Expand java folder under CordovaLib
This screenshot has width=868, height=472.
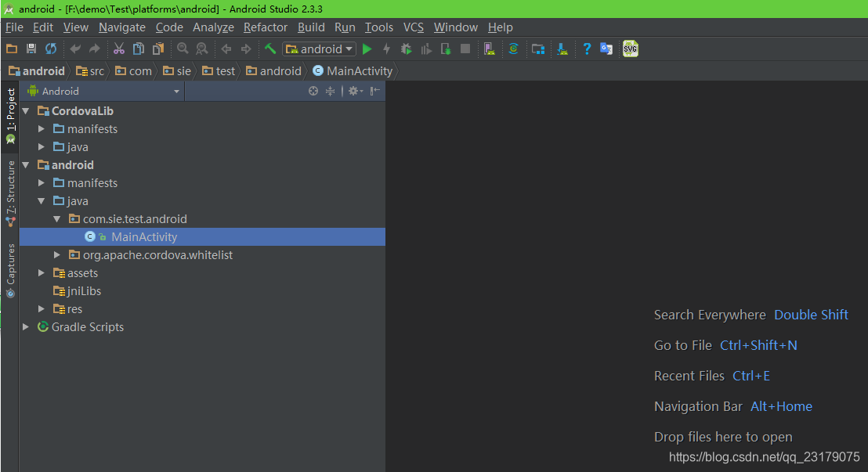pos(42,147)
